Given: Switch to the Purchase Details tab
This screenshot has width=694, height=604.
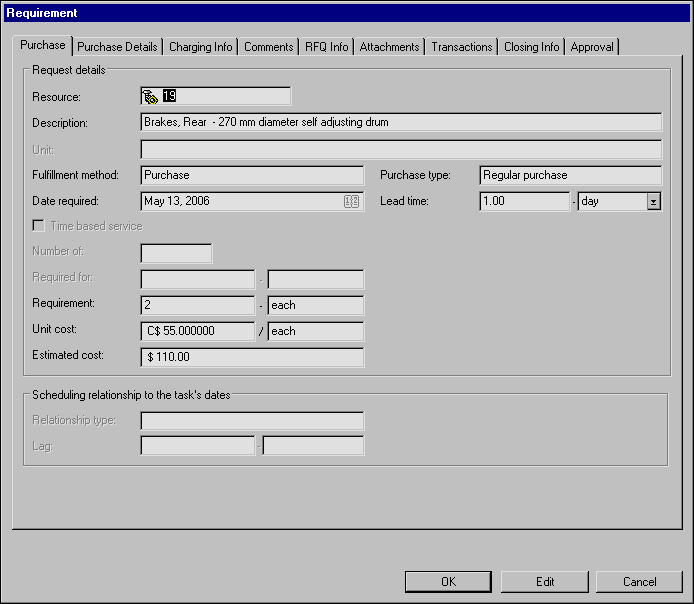Looking at the screenshot, I should click(117, 47).
